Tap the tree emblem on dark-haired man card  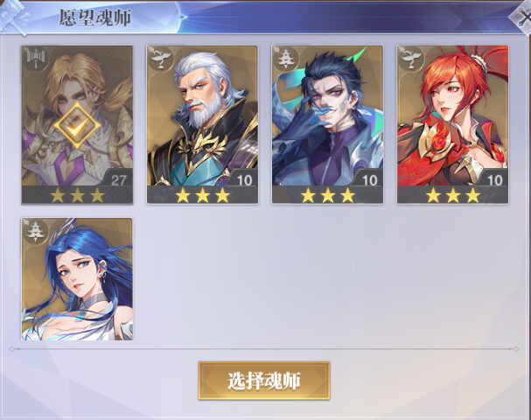pos(285,59)
